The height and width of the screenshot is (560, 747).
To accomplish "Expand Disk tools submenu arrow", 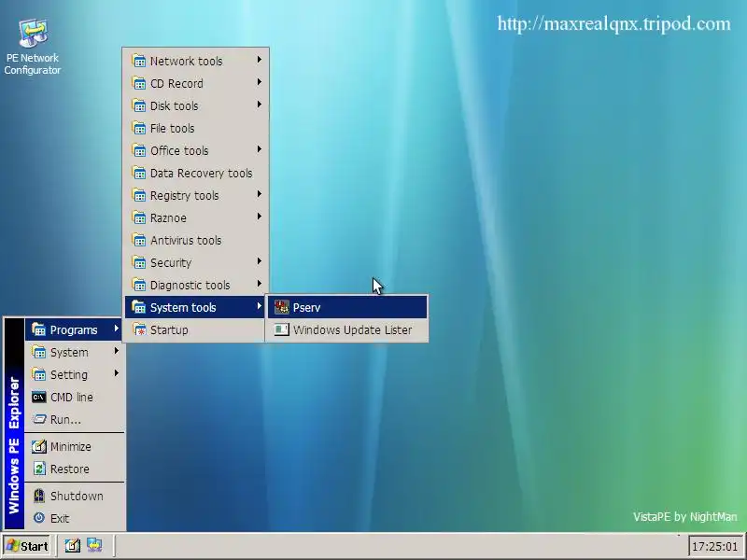I will [260, 105].
